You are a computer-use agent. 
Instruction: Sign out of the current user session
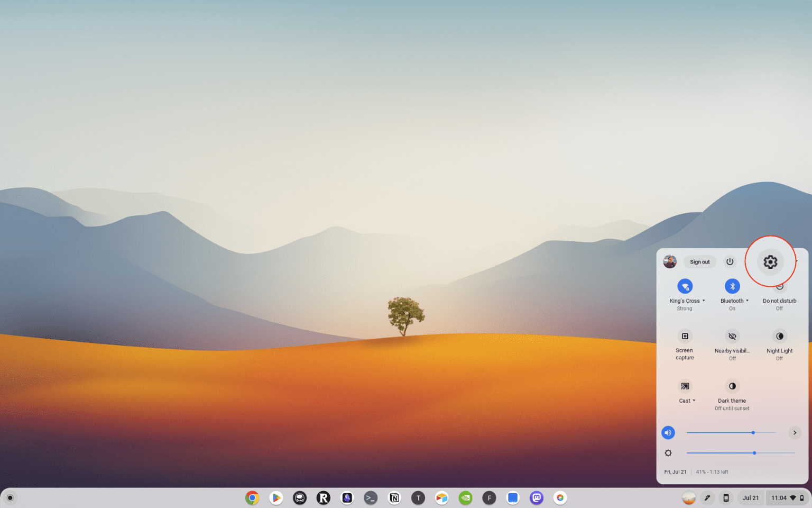click(699, 261)
